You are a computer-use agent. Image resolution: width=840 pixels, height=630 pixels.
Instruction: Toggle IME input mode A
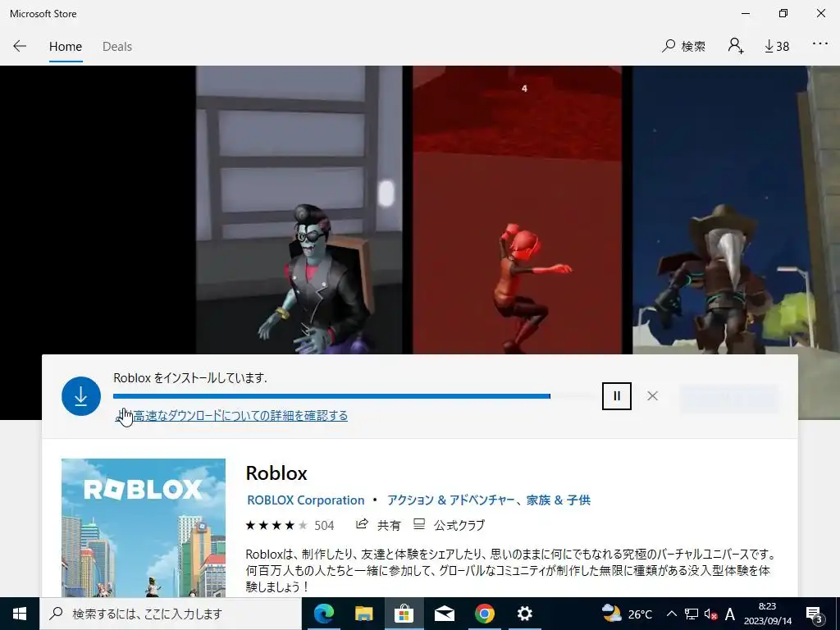[x=729, y=614]
